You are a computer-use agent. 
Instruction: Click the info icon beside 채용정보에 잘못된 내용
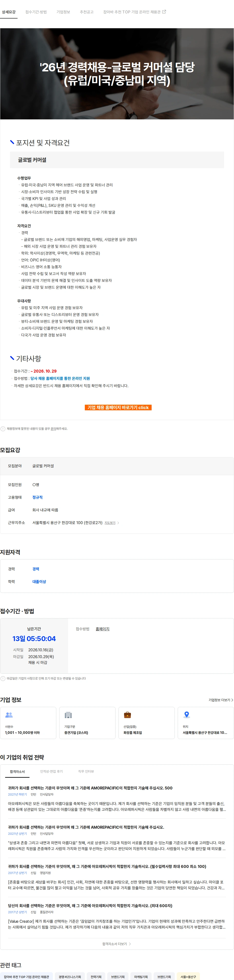click(x=3, y=429)
